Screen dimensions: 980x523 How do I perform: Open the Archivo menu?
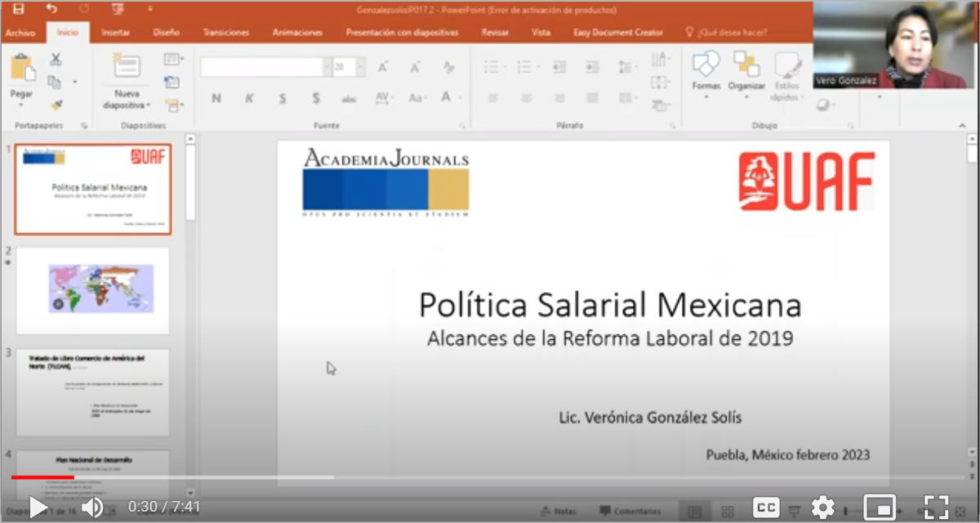[x=20, y=33]
